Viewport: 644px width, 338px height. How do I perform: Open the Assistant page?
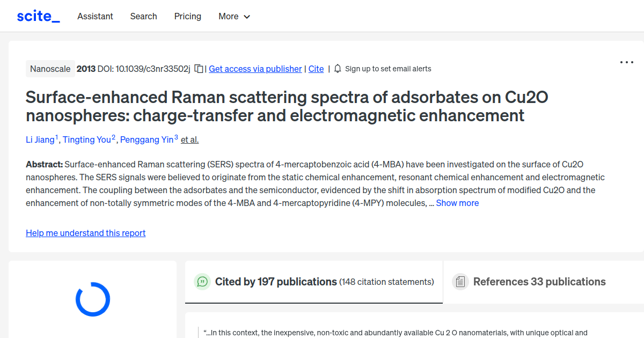click(95, 16)
